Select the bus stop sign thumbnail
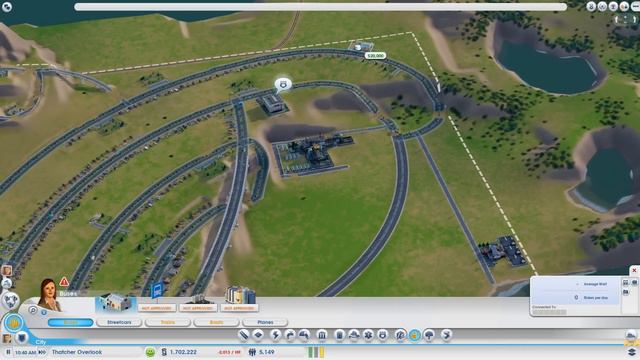The image size is (640, 360). (x=157, y=291)
